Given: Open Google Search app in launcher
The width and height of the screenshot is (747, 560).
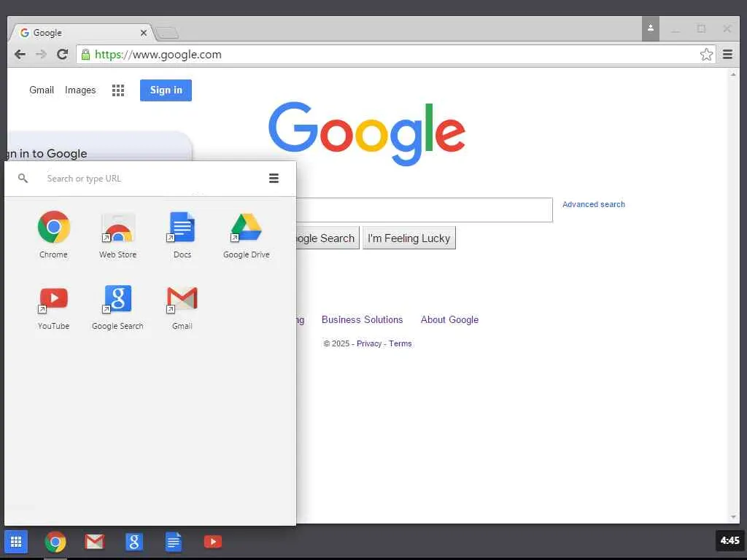Looking at the screenshot, I should tap(117, 307).
